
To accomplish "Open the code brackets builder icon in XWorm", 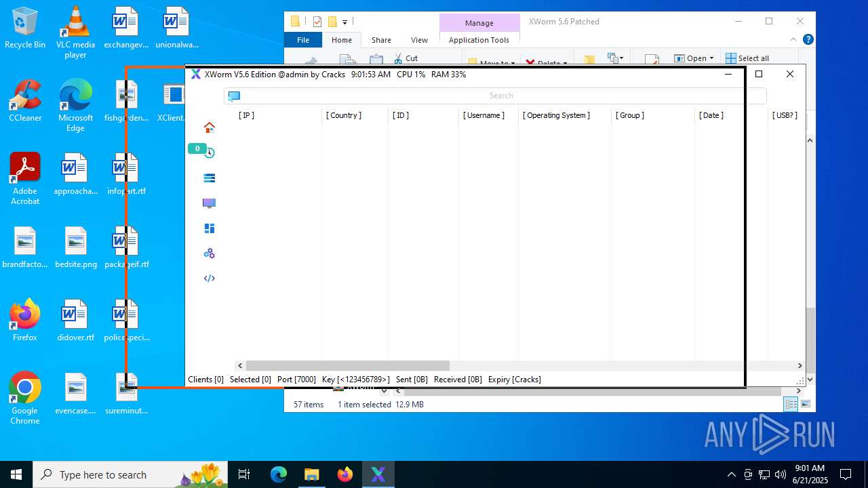I will point(209,279).
